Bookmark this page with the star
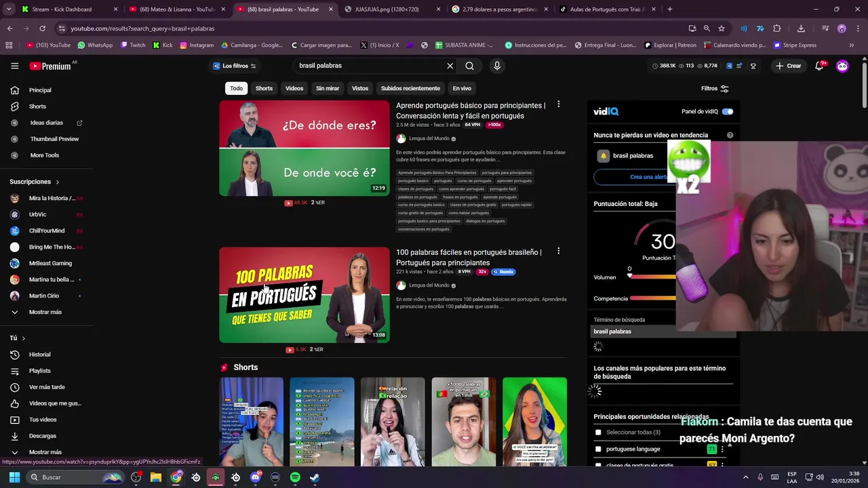Viewport: 868px width, 488px height. click(x=722, y=28)
